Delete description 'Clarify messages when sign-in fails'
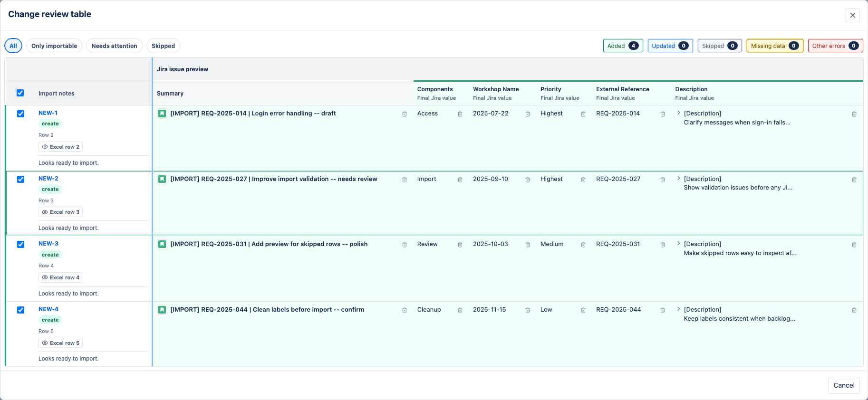 tap(854, 114)
